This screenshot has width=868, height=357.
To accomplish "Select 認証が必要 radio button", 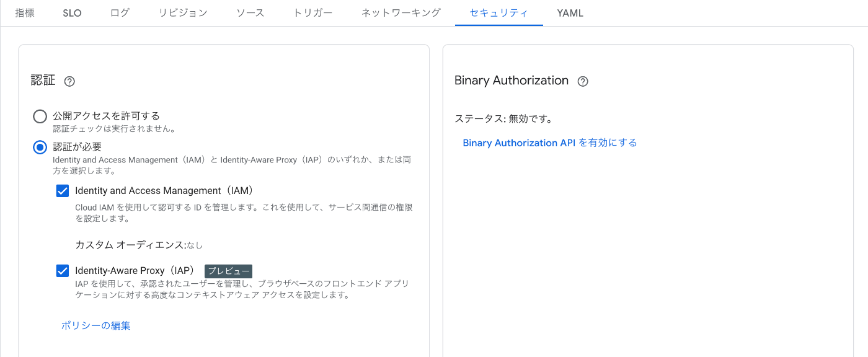I will [x=40, y=147].
